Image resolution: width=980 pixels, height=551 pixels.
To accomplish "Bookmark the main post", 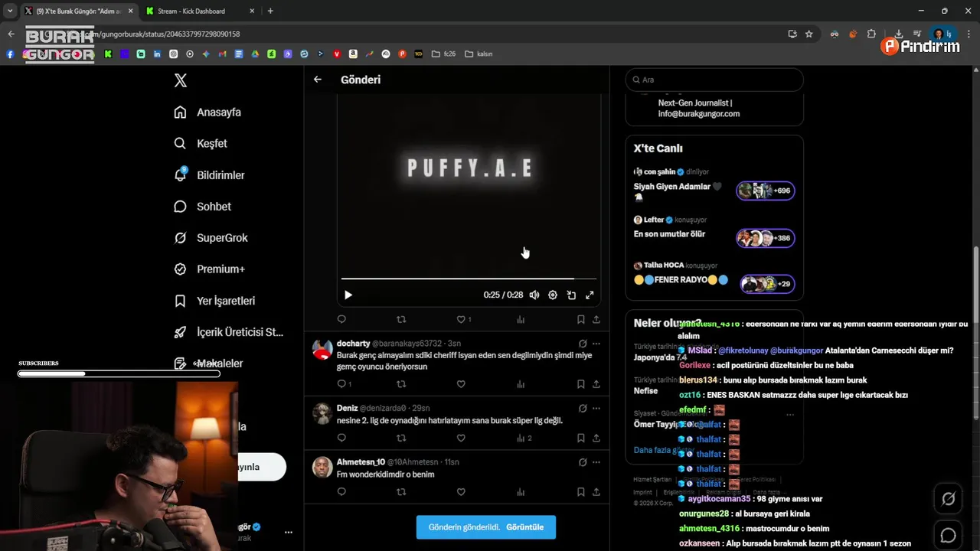I will (x=580, y=319).
